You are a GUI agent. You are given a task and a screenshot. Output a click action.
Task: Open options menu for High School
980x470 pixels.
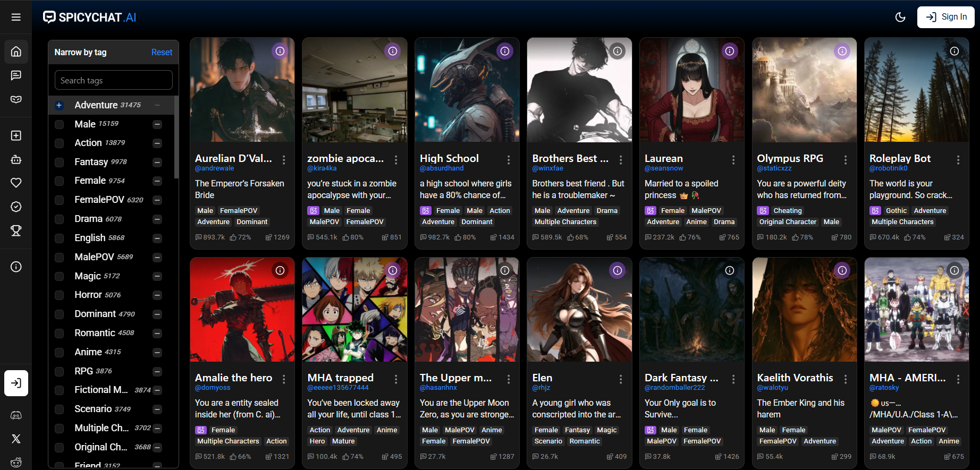(509, 160)
